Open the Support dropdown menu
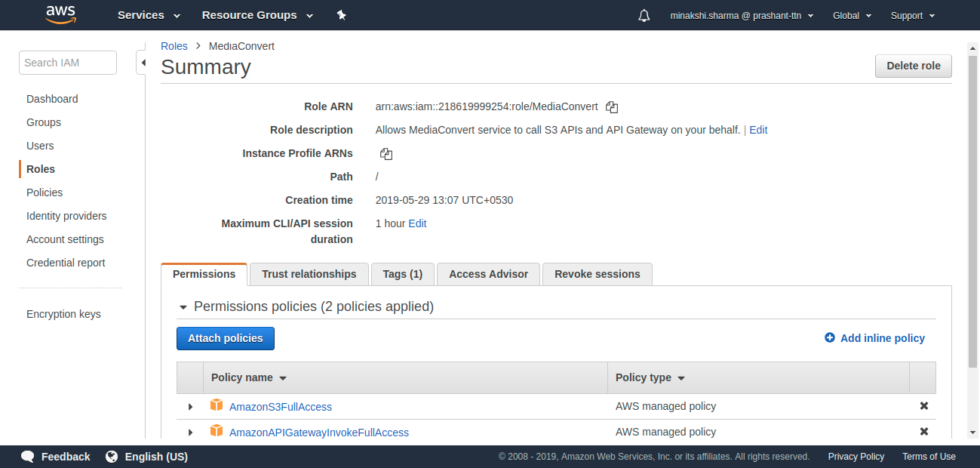Screen dimensions: 980x468 pyautogui.click(x=913, y=15)
